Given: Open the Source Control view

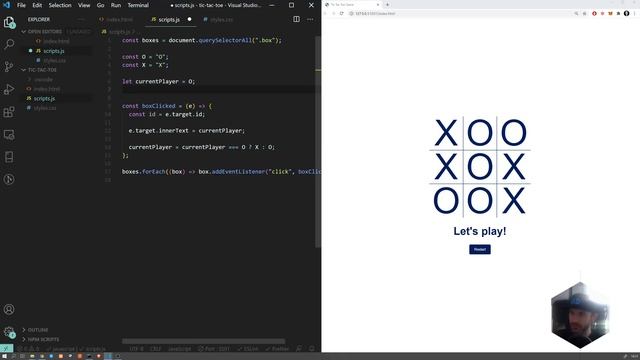Looking at the screenshot, I should (9, 66).
